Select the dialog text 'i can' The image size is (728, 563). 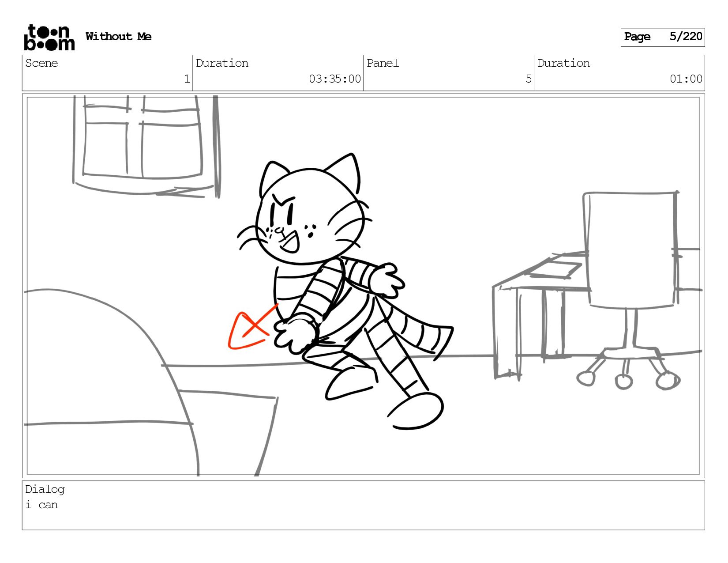(41, 505)
